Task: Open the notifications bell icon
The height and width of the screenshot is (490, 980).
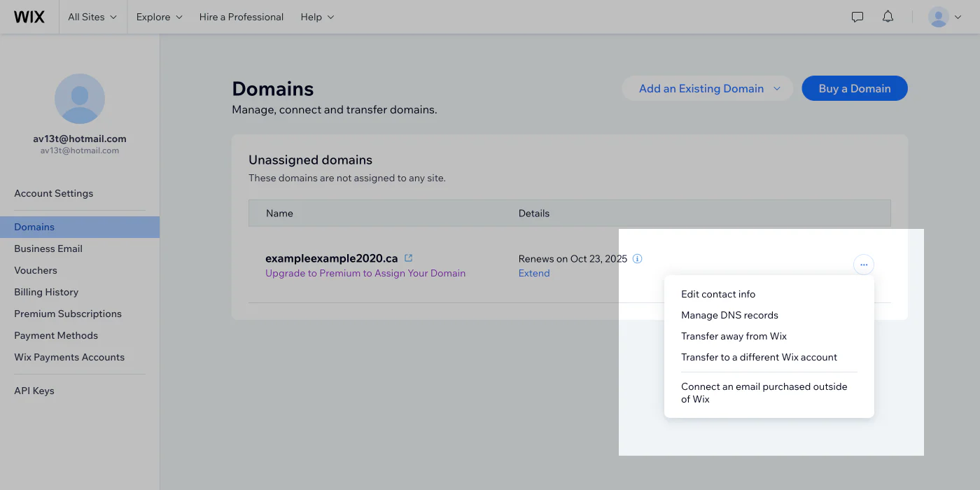Action: (x=888, y=16)
